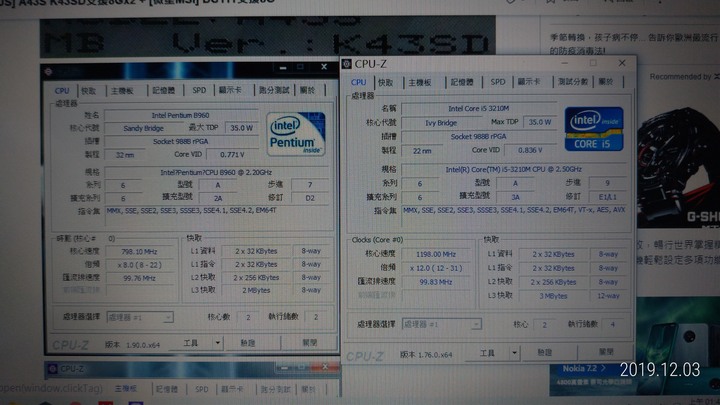Click 關閉 button in left CPU-Z window
The height and width of the screenshot is (405, 720).
(x=309, y=343)
